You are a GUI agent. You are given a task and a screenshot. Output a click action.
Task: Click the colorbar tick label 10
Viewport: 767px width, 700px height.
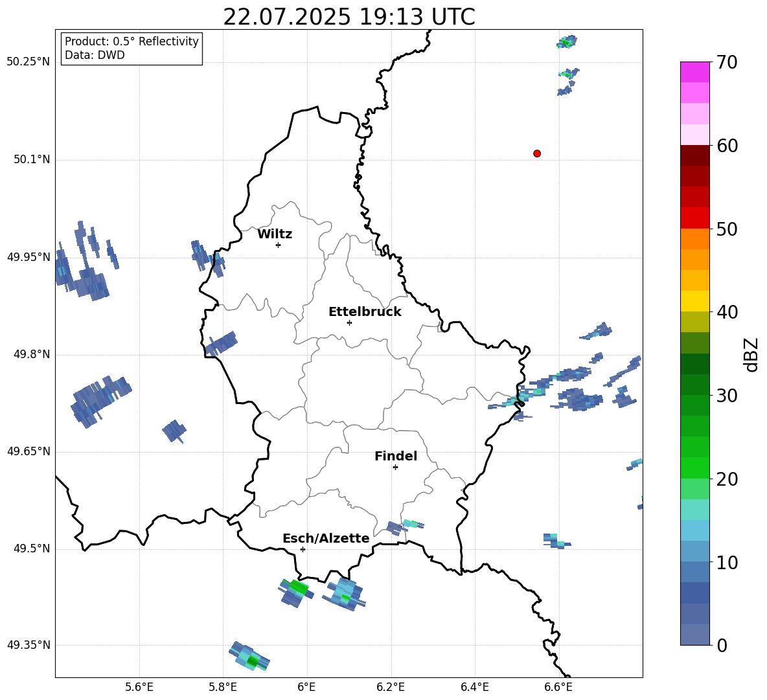(x=727, y=562)
